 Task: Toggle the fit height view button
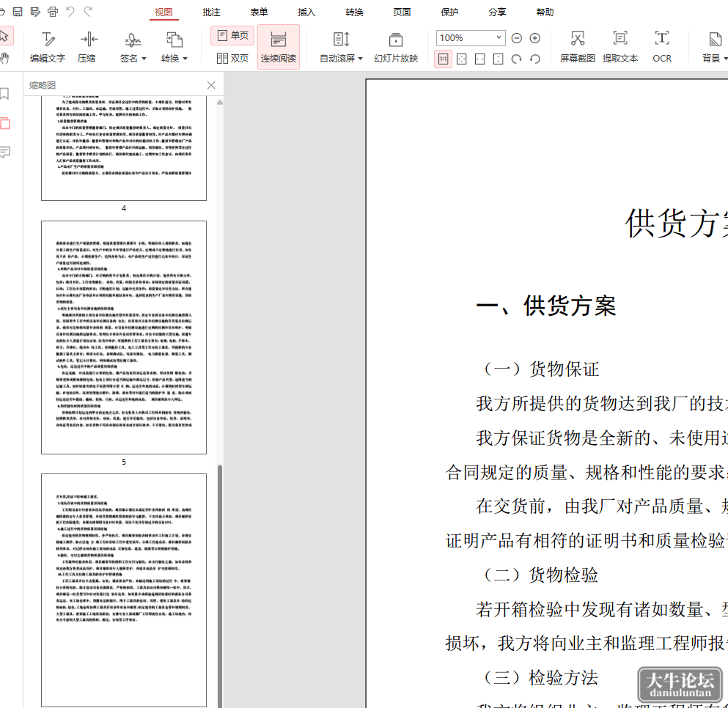point(499,59)
